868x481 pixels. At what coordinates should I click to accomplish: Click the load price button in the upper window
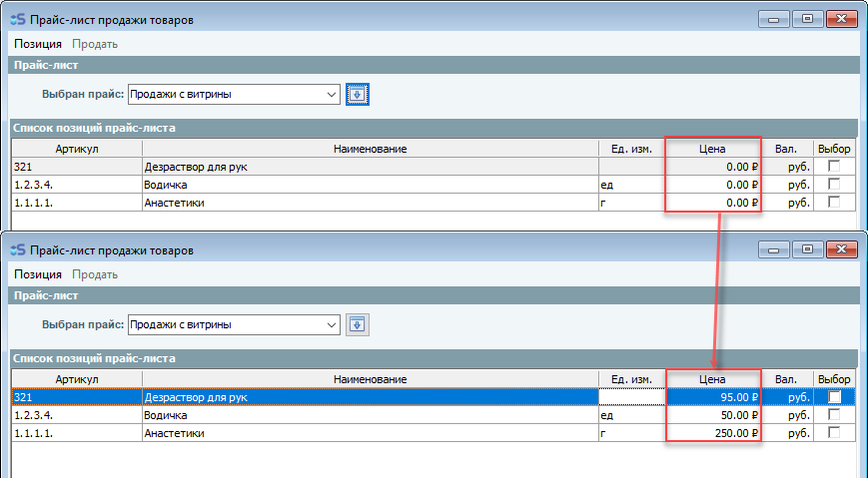tap(358, 95)
